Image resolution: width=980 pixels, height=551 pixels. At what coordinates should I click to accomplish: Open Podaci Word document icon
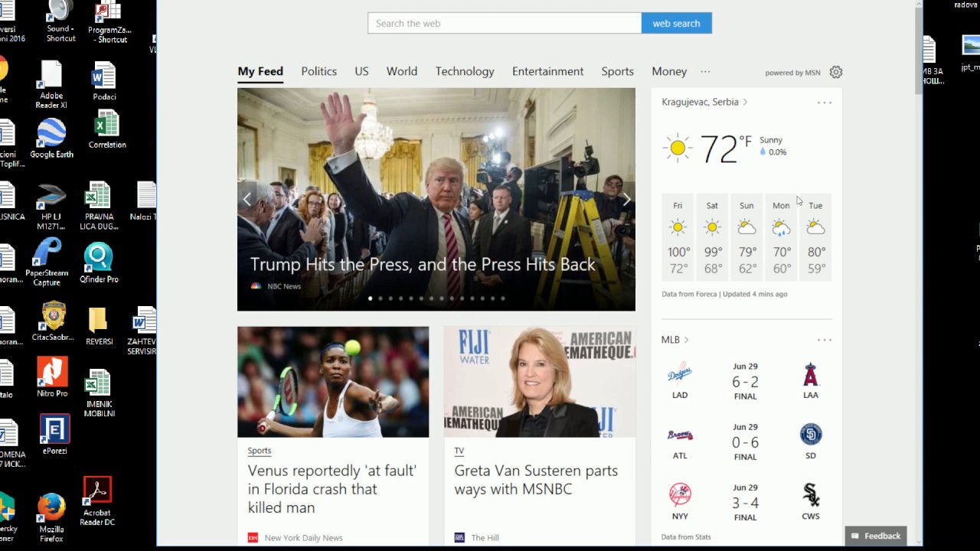pyautogui.click(x=105, y=81)
